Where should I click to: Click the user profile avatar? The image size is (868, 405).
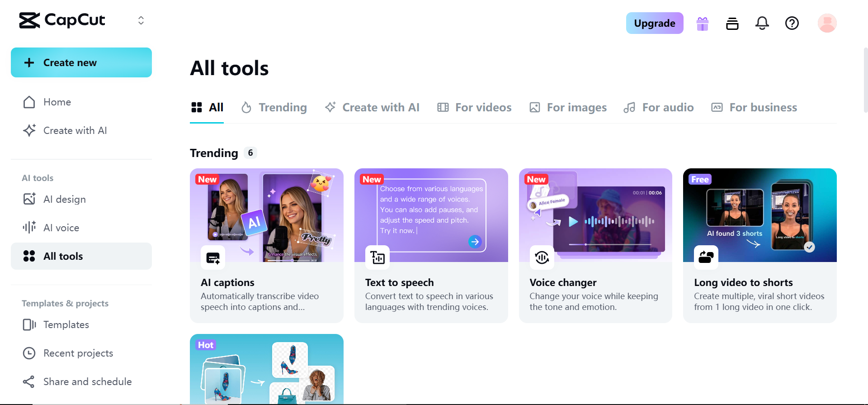point(827,23)
